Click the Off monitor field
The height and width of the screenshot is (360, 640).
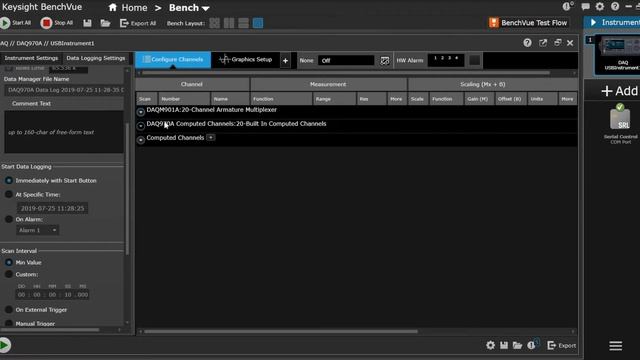(x=346, y=60)
